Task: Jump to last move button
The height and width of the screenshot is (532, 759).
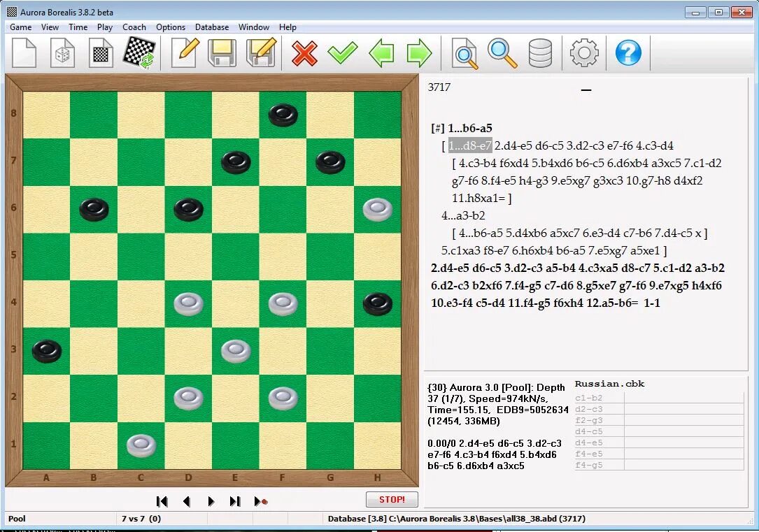Action: point(235,501)
